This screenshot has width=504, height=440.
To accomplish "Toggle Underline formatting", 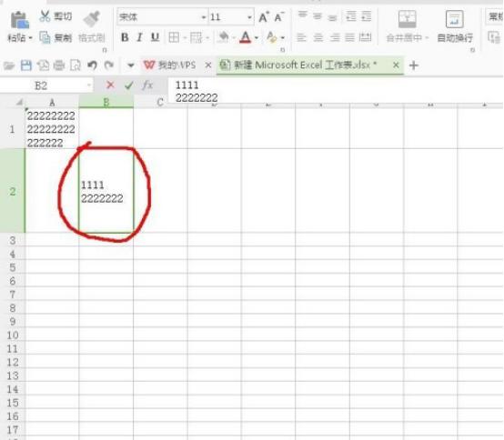I will tap(155, 37).
